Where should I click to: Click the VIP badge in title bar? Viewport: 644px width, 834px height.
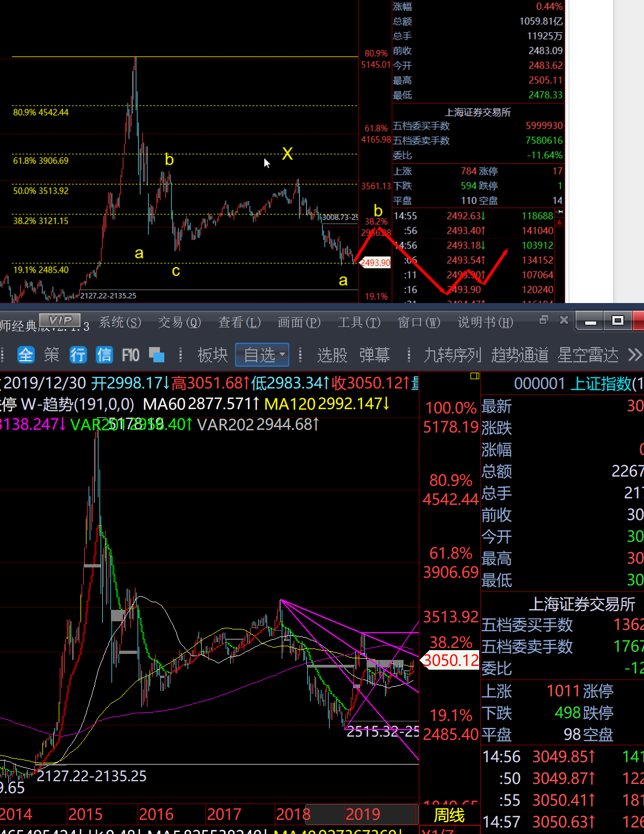(60, 320)
